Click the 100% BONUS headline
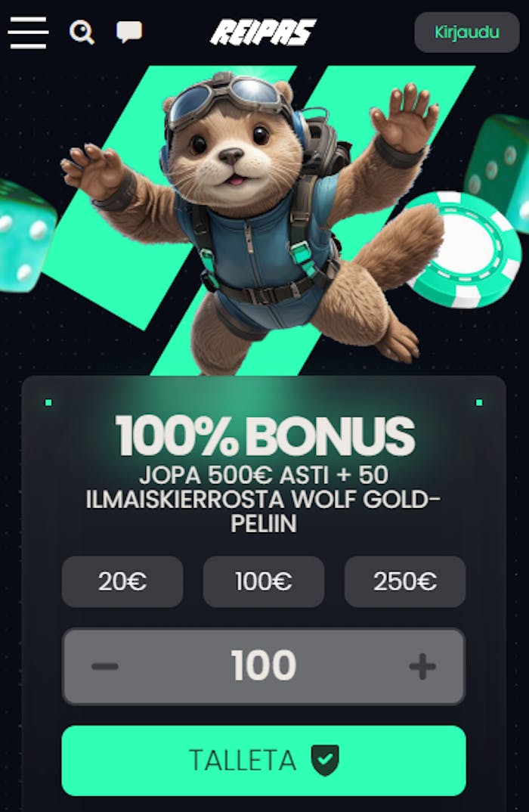This screenshot has height=812, width=529. pyautogui.click(x=264, y=436)
